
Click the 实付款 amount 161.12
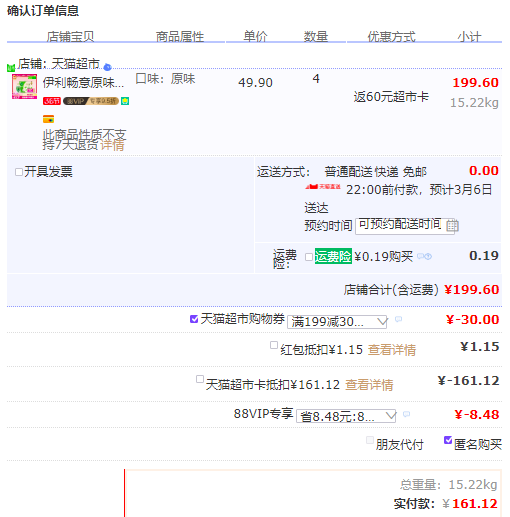(x=475, y=504)
